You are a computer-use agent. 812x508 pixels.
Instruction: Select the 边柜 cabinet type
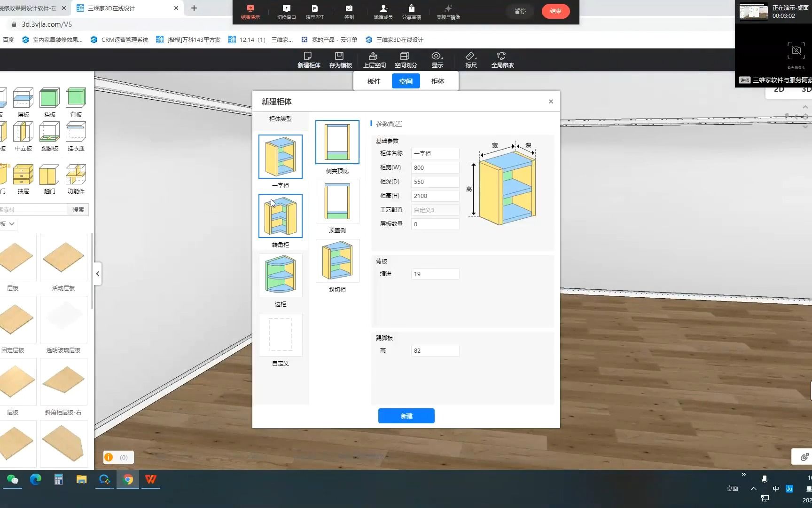pyautogui.click(x=281, y=275)
